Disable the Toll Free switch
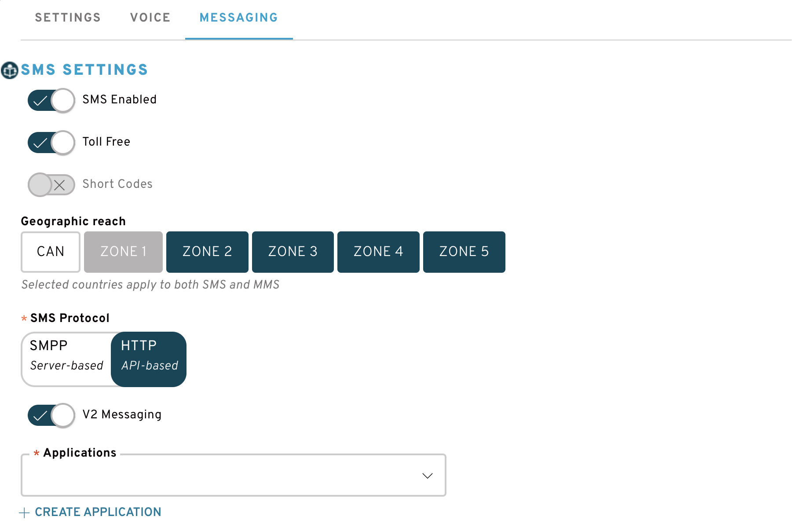The height and width of the screenshot is (527, 812). [x=51, y=143]
